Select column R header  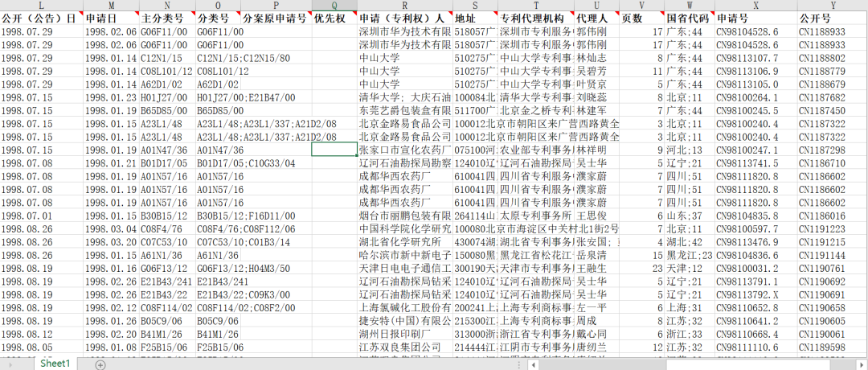[404, 6]
